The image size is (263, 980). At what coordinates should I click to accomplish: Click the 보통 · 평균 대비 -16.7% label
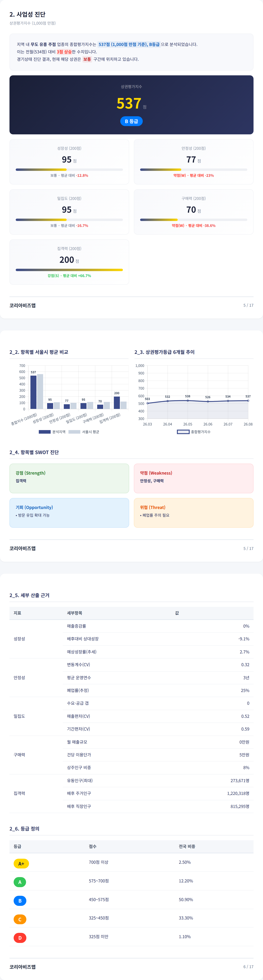pyautogui.click(x=69, y=226)
